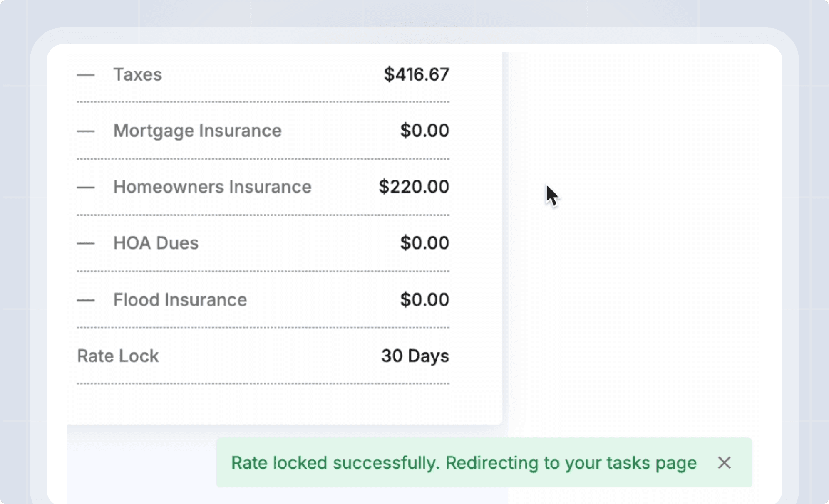829x504 pixels.
Task: Dismiss the rate lock success notification
Action: [724, 463]
